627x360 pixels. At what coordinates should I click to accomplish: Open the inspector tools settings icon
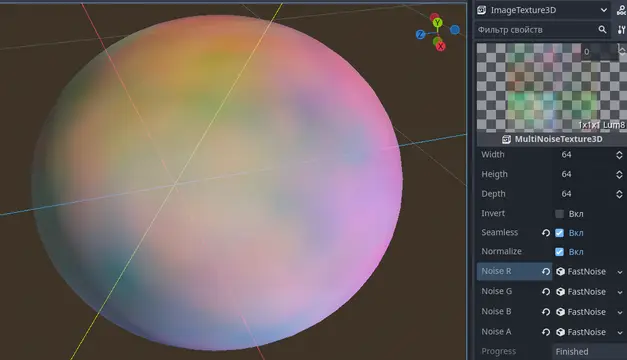click(x=621, y=30)
